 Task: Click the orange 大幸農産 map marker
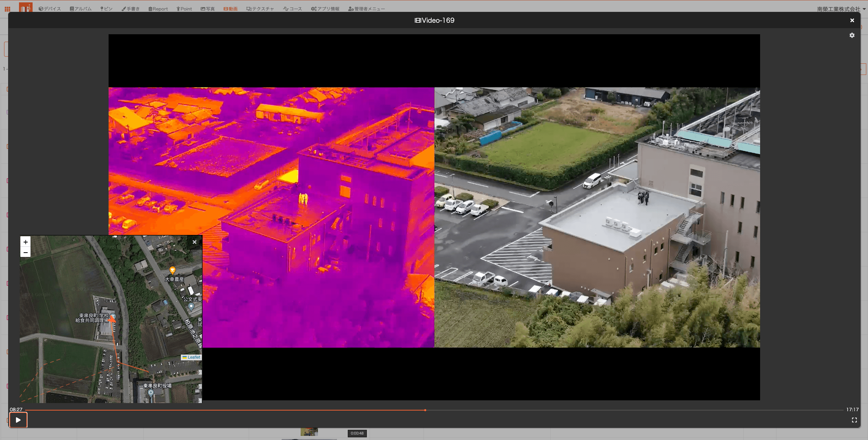coord(172,270)
